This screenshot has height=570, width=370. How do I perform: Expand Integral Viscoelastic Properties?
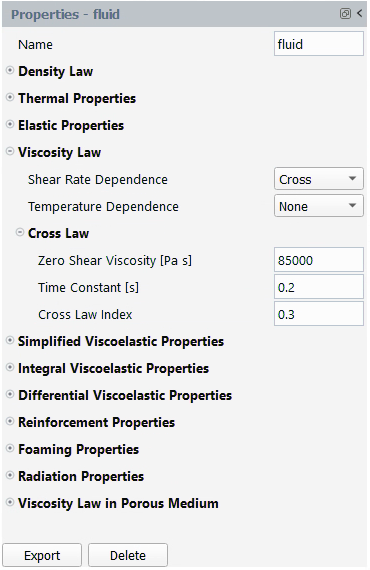(10, 368)
